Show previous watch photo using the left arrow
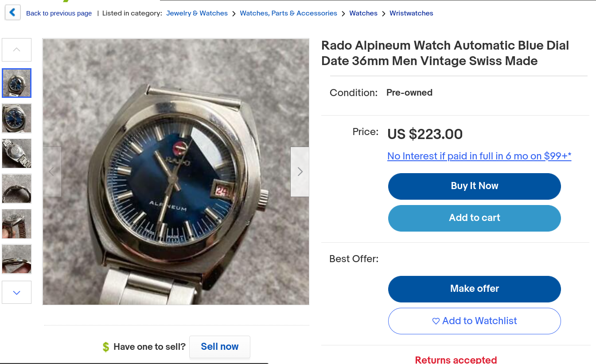Screen dimensions: 596x364 pos(52,171)
